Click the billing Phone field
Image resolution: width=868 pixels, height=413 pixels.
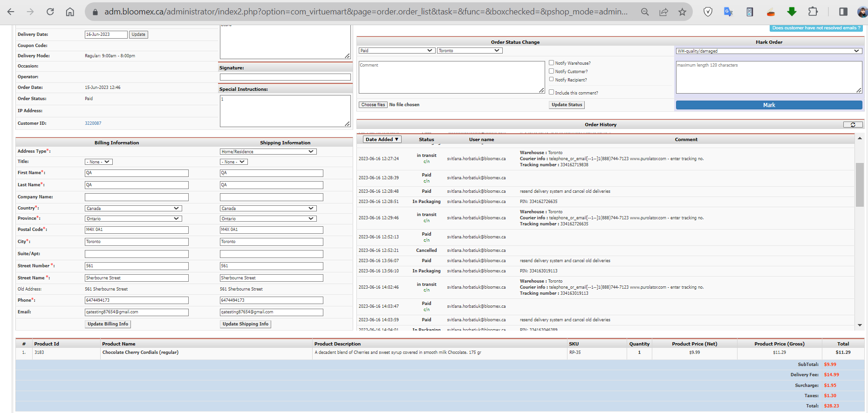point(137,300)
